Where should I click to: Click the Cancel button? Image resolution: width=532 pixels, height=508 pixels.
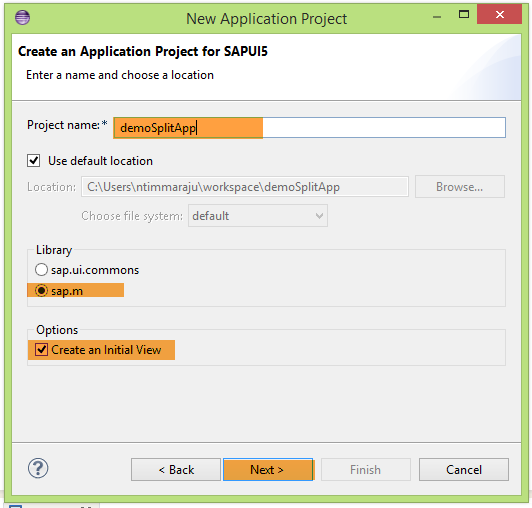pos(463,470)
